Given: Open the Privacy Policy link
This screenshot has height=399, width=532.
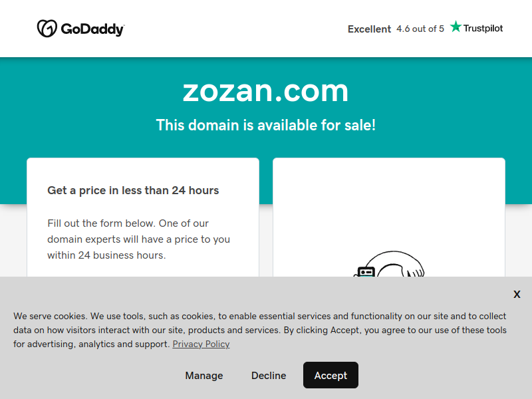Looking at the screenshot, I should [x=201, y=344].
